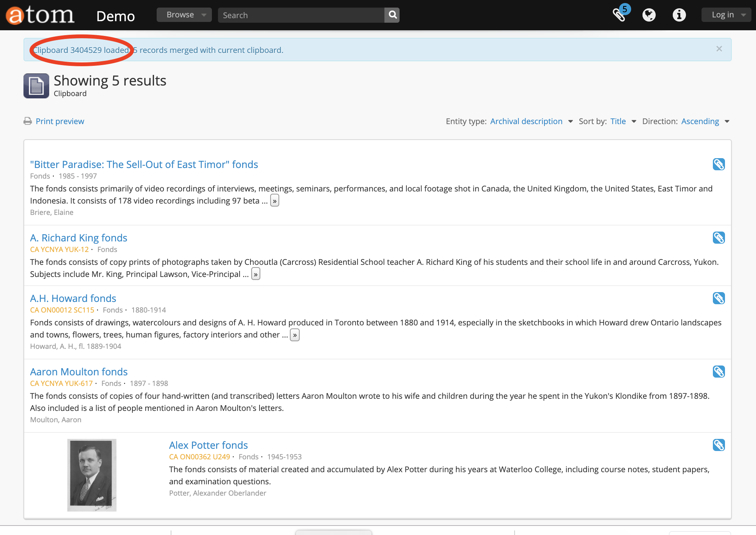756x535 pixels.
Task: Toggle clipboard for Bitter Paradise fonds
Action: click(719, 164)
